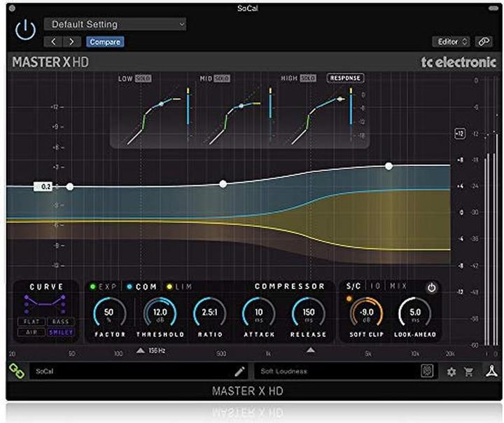Open the IO tab
Viewport: 504px width, 423px height.
point(375,286)
